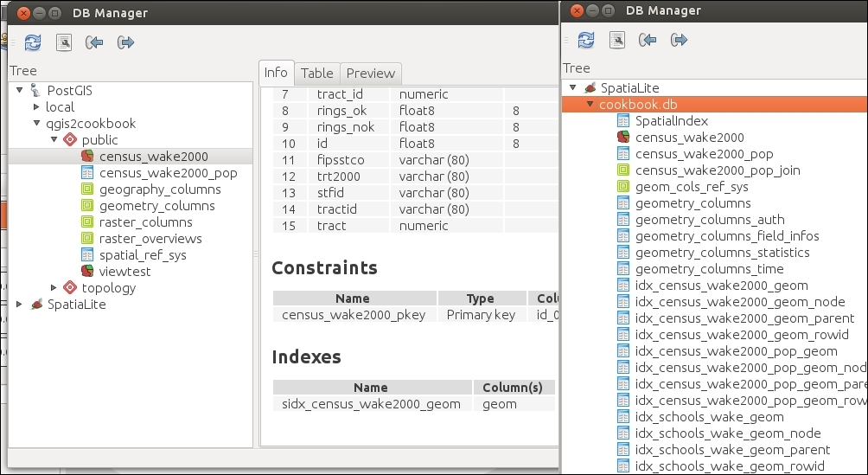The height and width of the screenshot is (475, 868).
Task: Select idx_schools_wake_geom table
Action: pos(709,417)
